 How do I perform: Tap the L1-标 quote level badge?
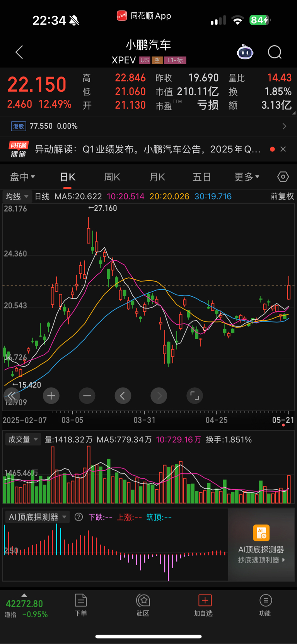pos(175,60)
